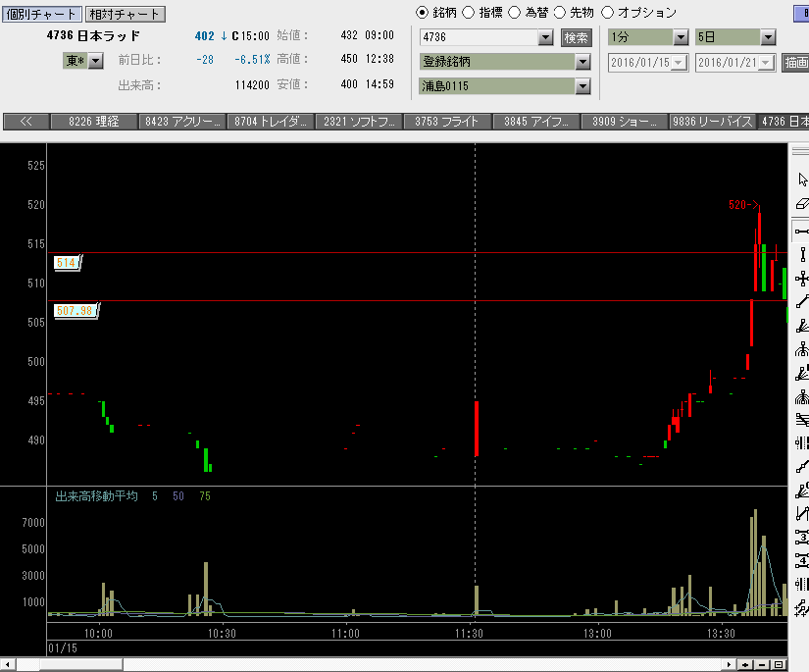Switch to the 3753 フライト tab
Viewport: 809px width, 672px height.
coord(447,122)
